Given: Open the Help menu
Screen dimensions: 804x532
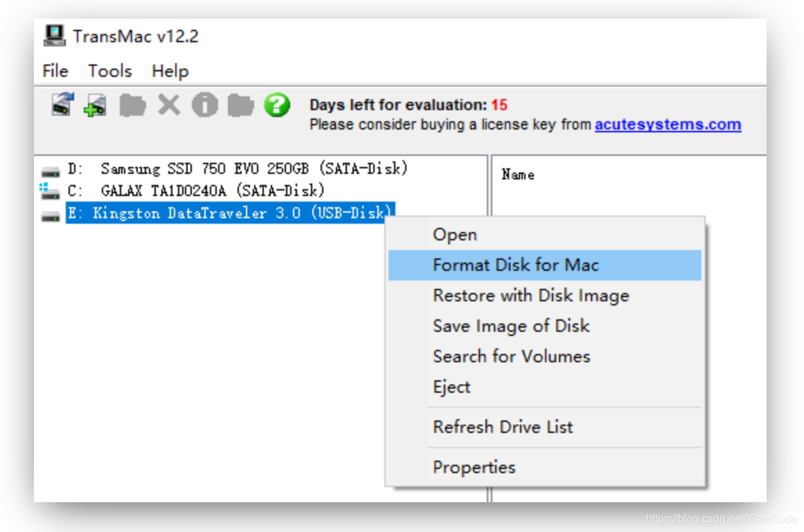Looking at the screenshot, I should (170, 71).
